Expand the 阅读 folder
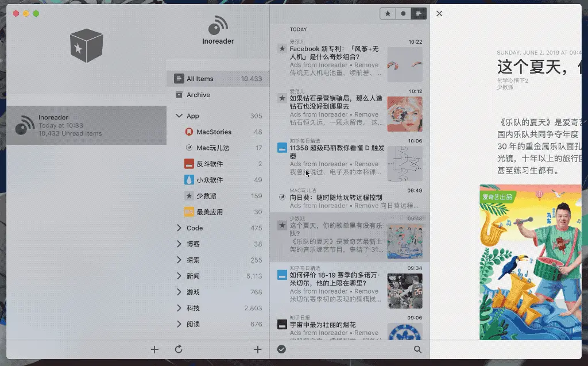 click(x=179, y=324)
